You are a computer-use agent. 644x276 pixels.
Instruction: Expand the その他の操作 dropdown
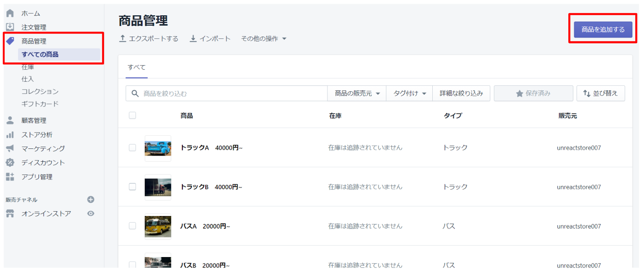264,39
